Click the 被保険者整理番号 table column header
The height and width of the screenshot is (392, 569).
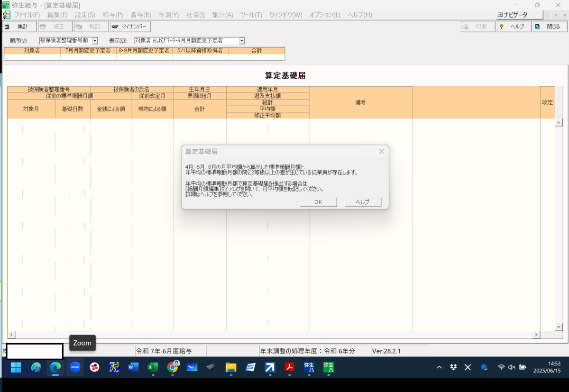tap(49, 89)
